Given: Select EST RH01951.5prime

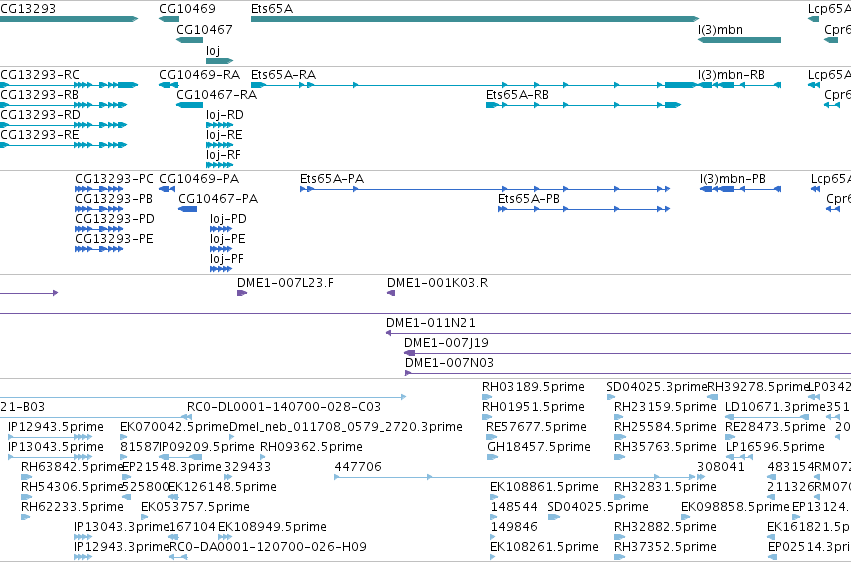Looking at the screenshot, I should (486, 417).
